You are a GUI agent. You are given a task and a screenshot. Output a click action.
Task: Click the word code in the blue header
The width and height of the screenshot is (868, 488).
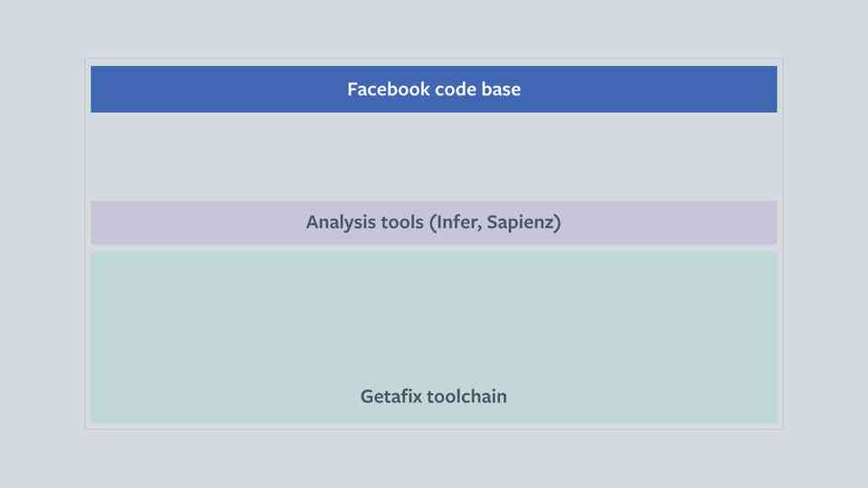455,89
